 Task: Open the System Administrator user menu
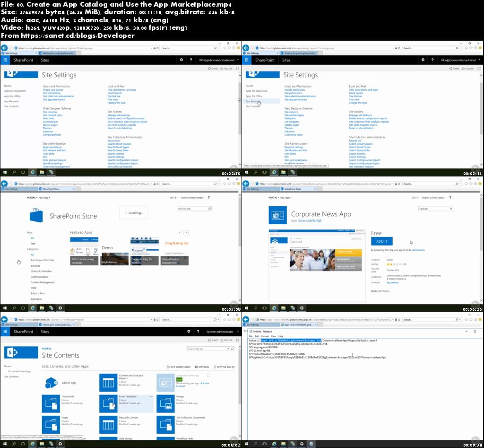tap(222, 332)
